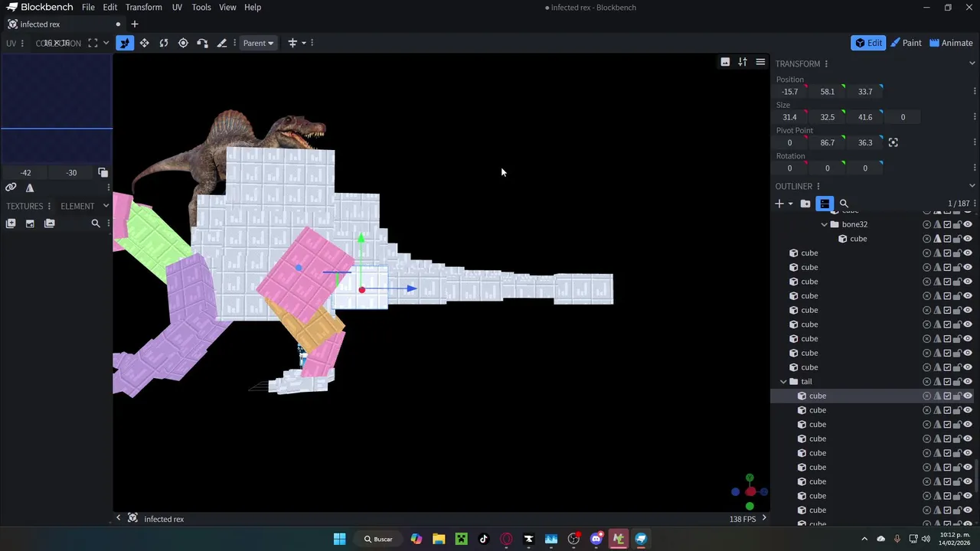Collapse the tail group
Screen dimensions: 980x551
(x=783, y=382)
